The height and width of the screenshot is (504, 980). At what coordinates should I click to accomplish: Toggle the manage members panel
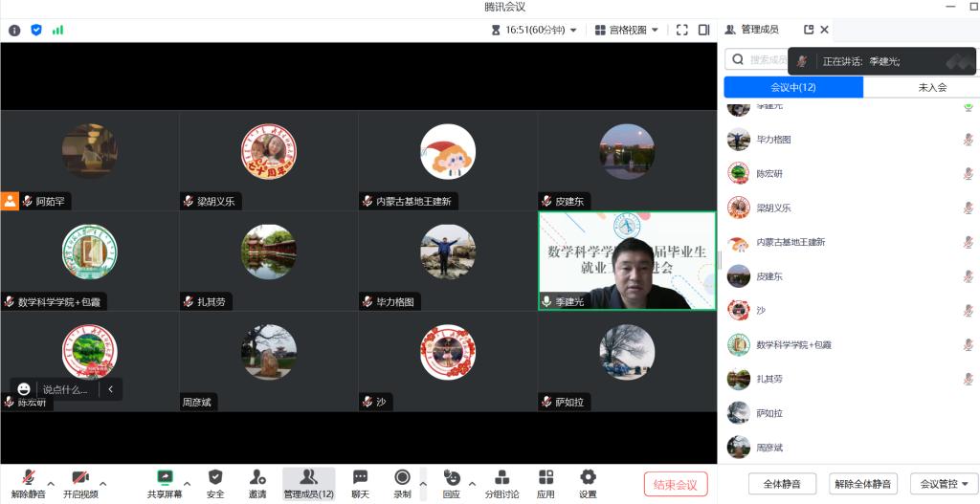[x=308, y=482]
